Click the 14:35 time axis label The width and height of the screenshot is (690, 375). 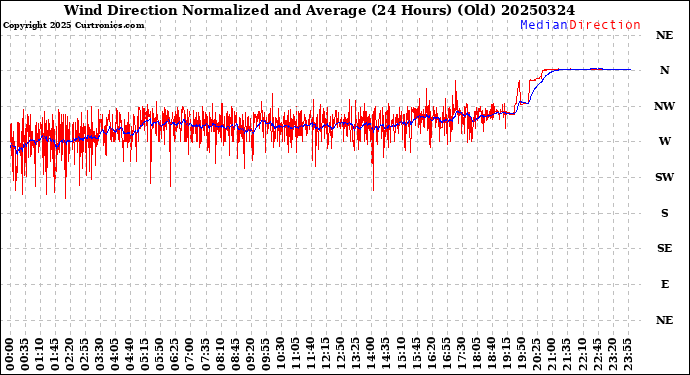coord(386,355)
